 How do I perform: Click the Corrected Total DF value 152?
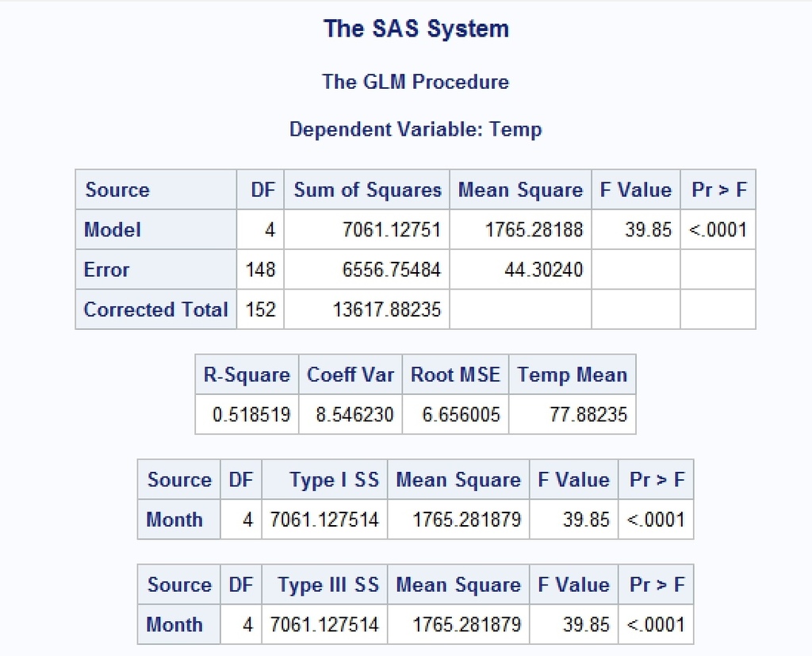click(x=261, y=309)
